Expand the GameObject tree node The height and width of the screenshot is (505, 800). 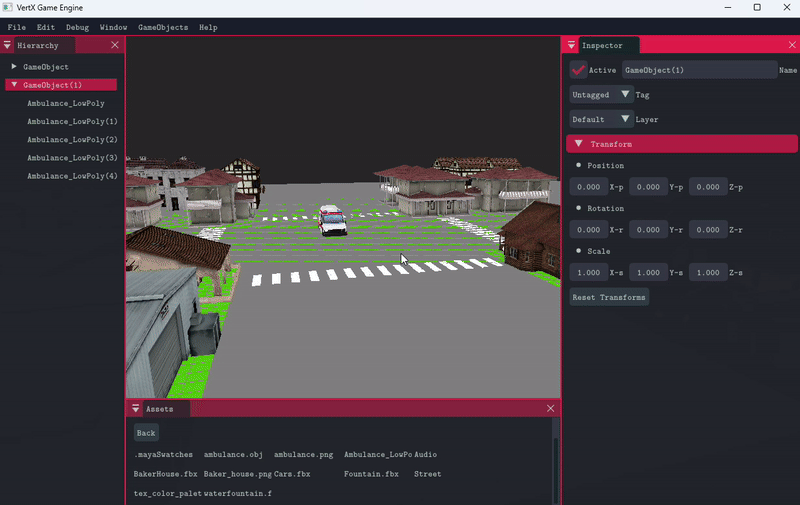point(14,66)
